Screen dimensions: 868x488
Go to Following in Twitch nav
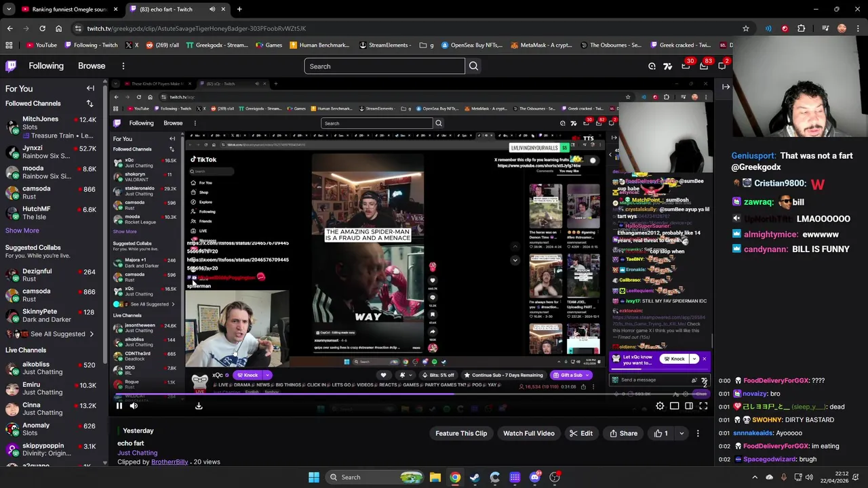coord(46,66)
